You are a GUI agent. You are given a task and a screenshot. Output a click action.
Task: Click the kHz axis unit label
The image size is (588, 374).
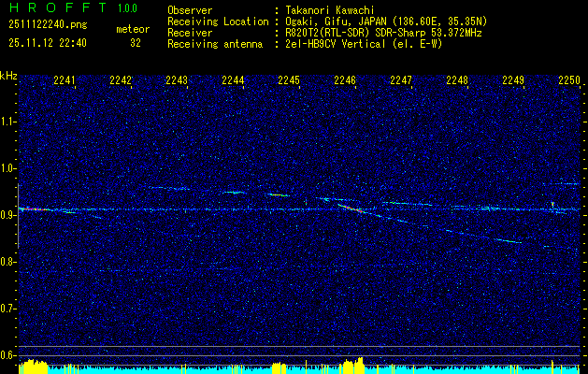(8, 76)
